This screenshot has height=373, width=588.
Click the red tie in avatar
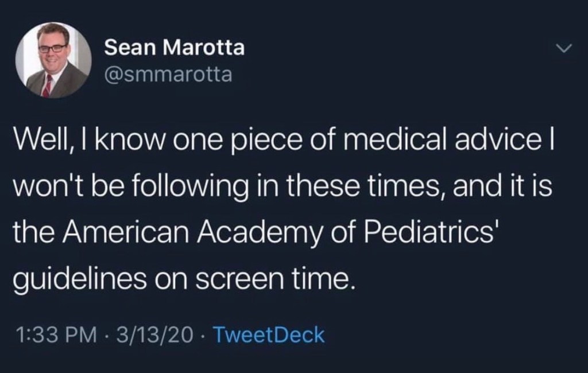point(47,84)
